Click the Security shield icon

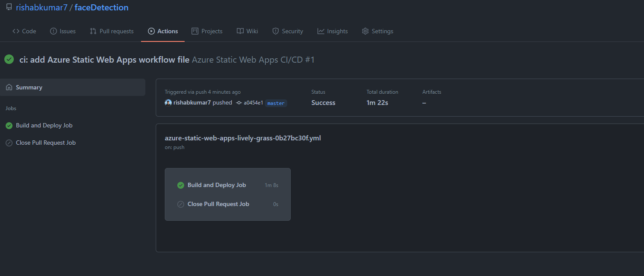pos(276,31)
